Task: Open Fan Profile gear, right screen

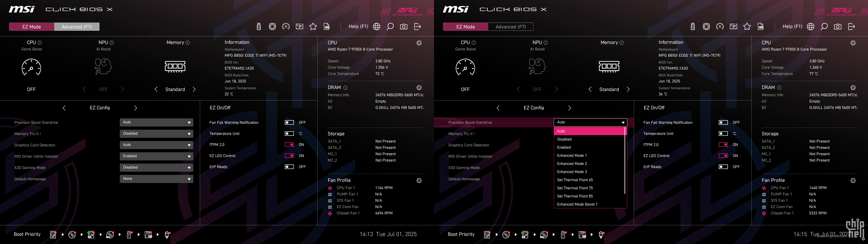Action: click(x=853, y=181)
